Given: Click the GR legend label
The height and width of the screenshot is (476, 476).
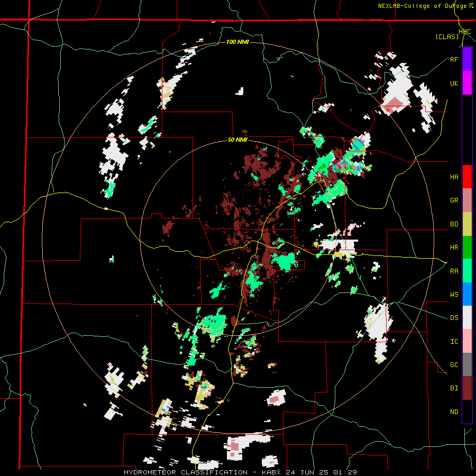Looking at the screenshot, I should pyautogui.click(x=454, y=200).
